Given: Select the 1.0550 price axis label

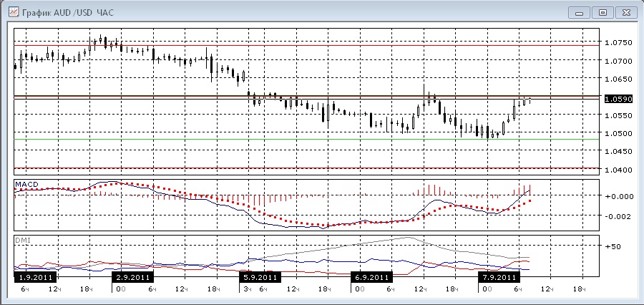Looking at the screenshot, I should coord(618,115).
